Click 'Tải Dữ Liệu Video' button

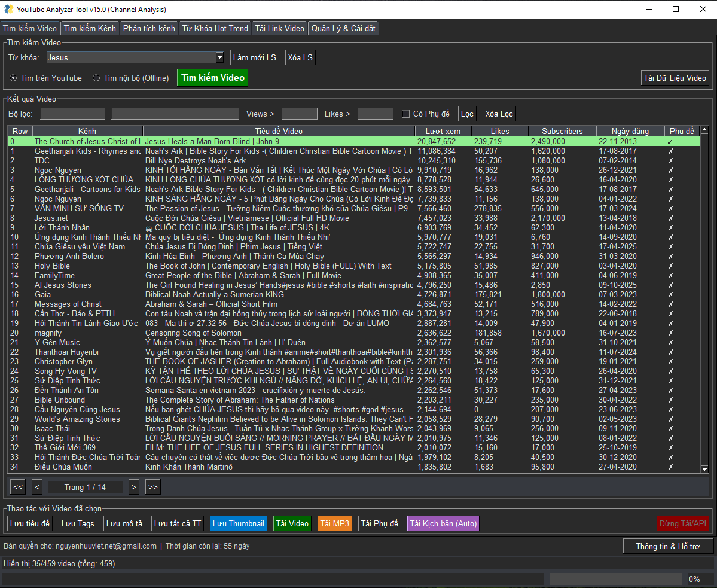click(x=675, y=78)
